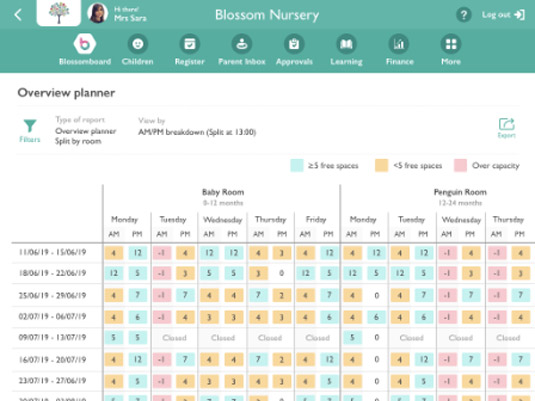The width and height of the screenshot is (535, 401).
Task: Click the Blossom Nursery tree logo
Action: (59, 13)
